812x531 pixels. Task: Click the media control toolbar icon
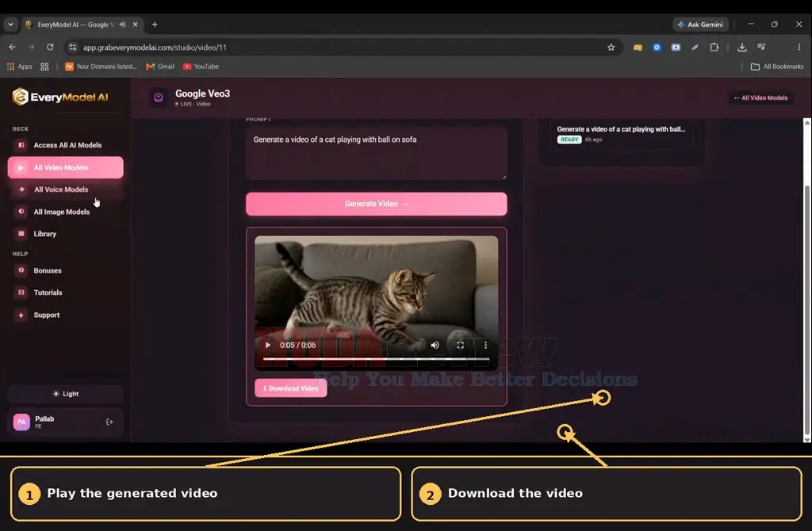760,47
